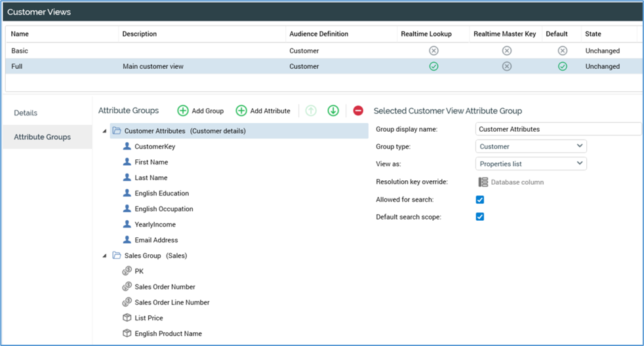Switch to the Details tab

point(26,113)
